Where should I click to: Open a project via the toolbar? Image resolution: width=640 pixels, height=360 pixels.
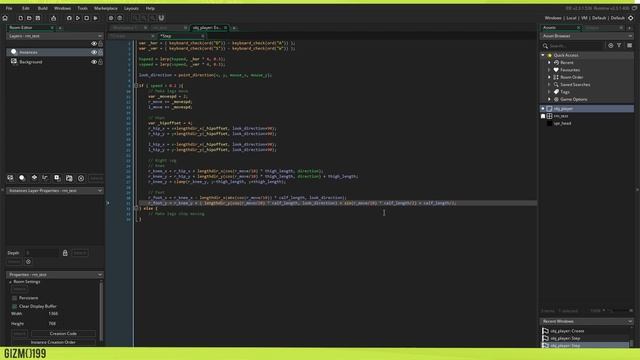tap(29, 18)
